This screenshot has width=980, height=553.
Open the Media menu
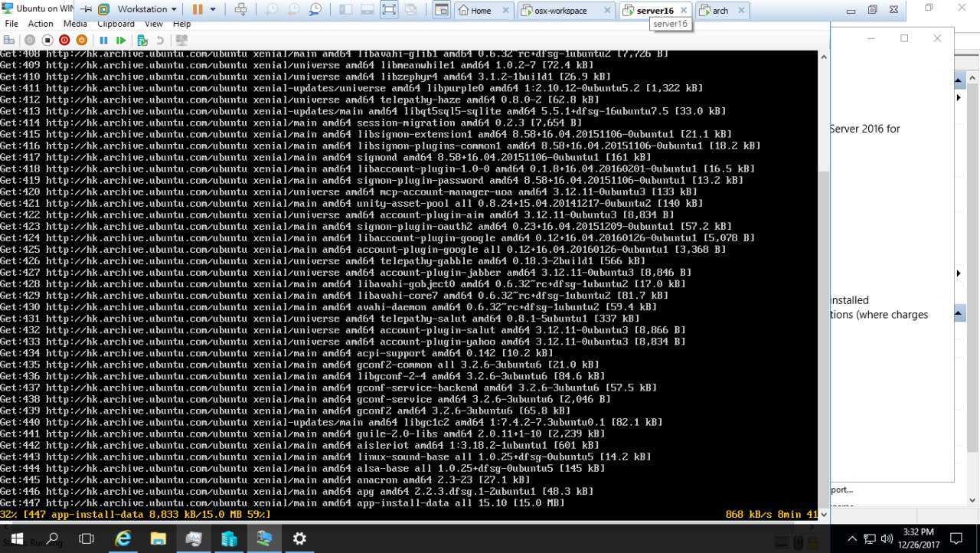tap(75, 25)
